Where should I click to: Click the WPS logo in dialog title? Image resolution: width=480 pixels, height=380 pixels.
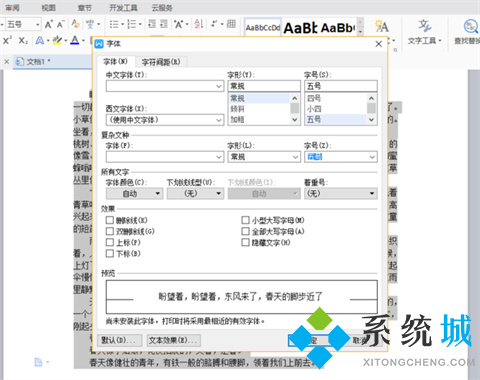[99, 44]
